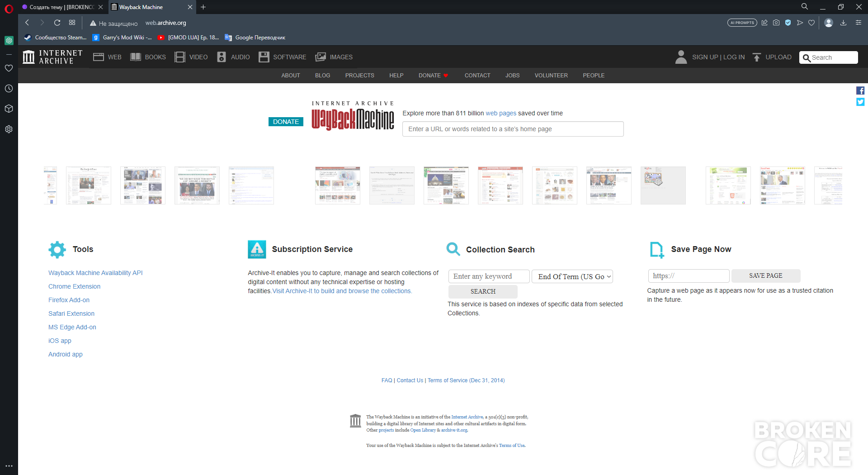Click the AI Prompts badge
Screen dimensions: 868x475
tap(742, 23)
